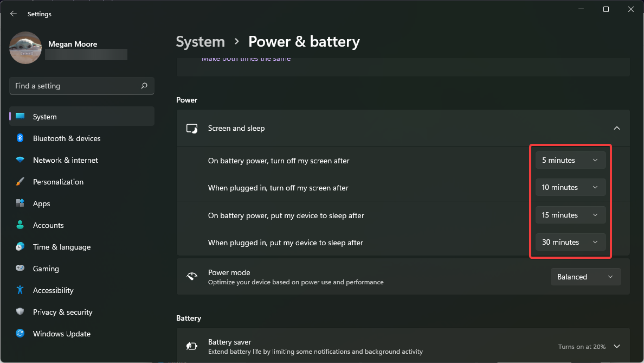Image resolution: width=644 pixels, height=363 pixels.
Task: Click the Privacy & security shield icon
Action: click(x=20, y=312)
